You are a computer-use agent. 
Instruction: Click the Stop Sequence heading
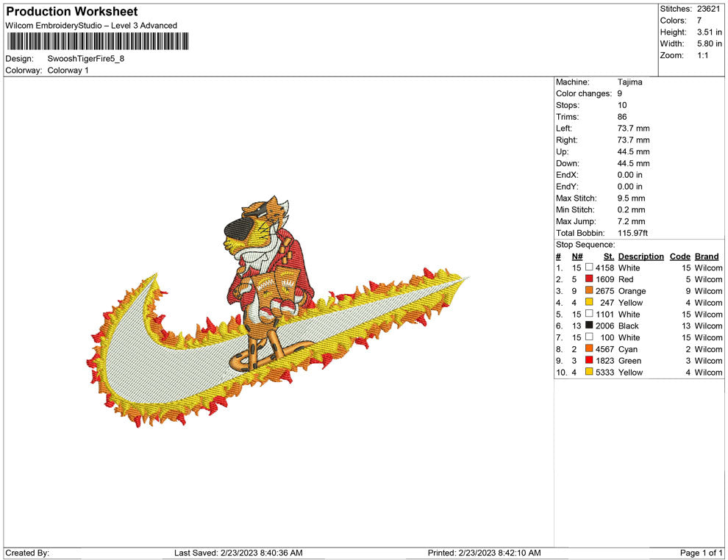point(585,245)
